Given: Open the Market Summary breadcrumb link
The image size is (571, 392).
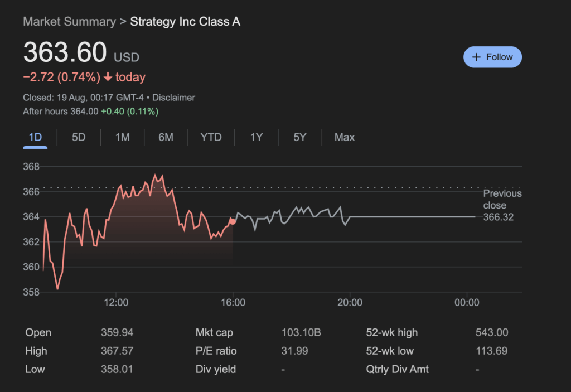Looking at the screenshot, I should [69, 22].
